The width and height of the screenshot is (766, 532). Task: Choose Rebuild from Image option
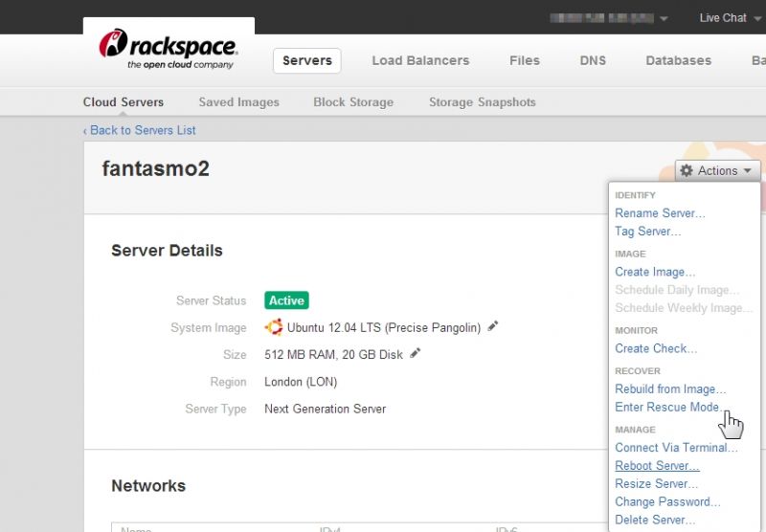(670, 389)
